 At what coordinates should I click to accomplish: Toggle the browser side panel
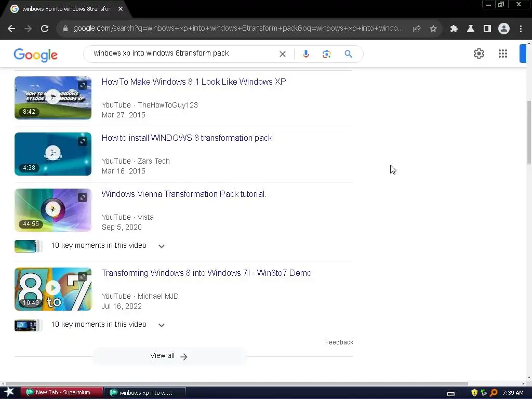(487, 29)
